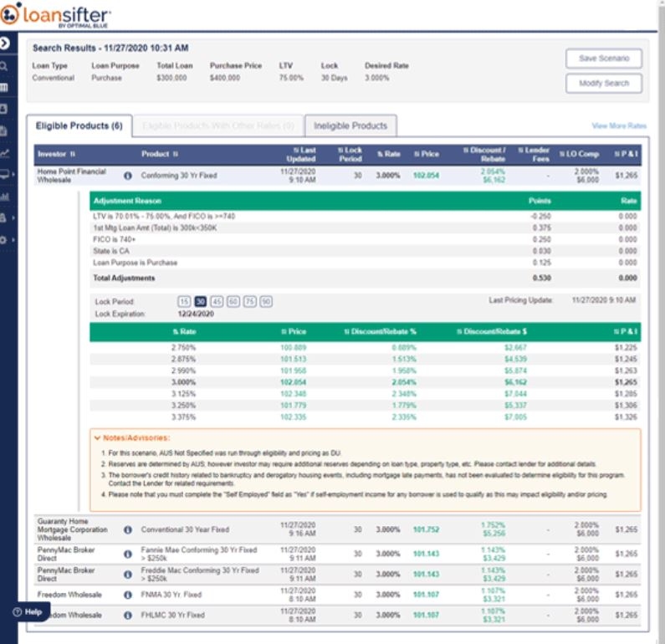Click info icon for Guaranty Home Mortgage Corporation
665x644 pixels.
point(128,529)
